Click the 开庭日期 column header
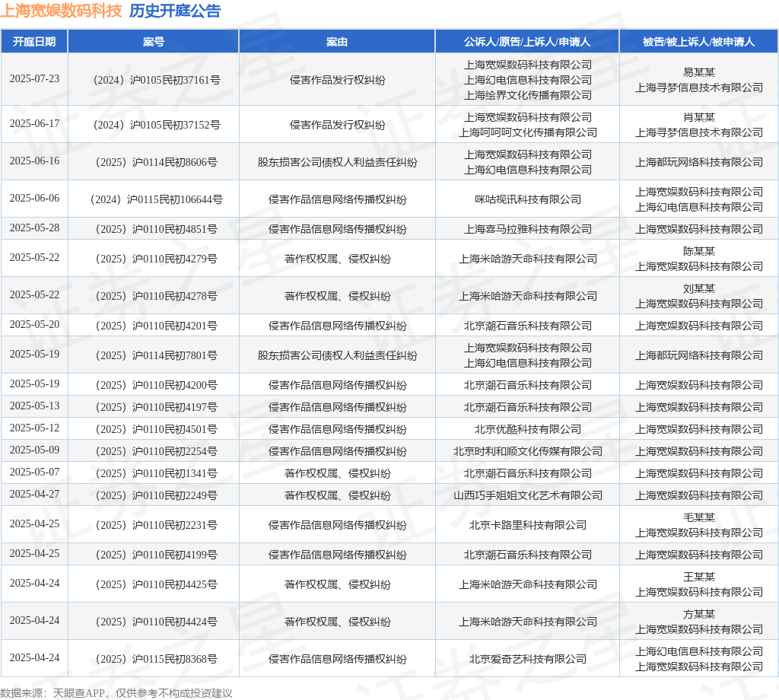 tap(34, 42)
